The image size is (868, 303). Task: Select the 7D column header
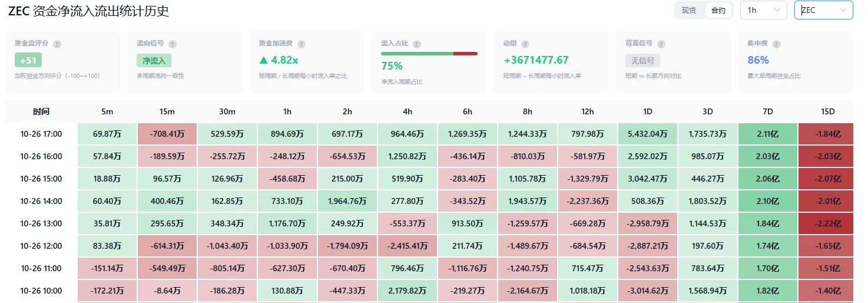pyautogui.click(x=768, y=111)
